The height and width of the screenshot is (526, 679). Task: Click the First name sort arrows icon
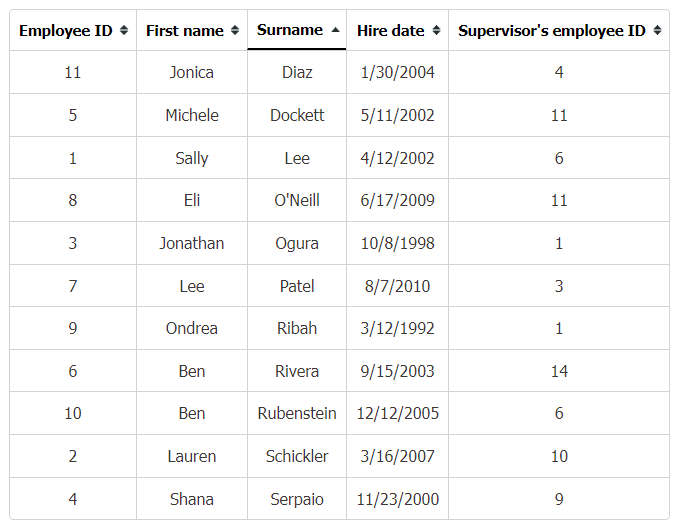coord(235,30)
